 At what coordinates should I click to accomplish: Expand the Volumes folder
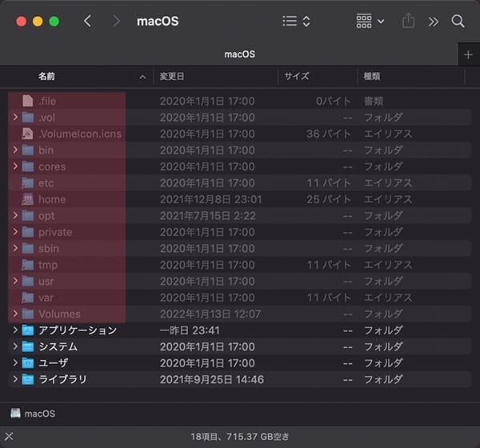pos(15,314)
